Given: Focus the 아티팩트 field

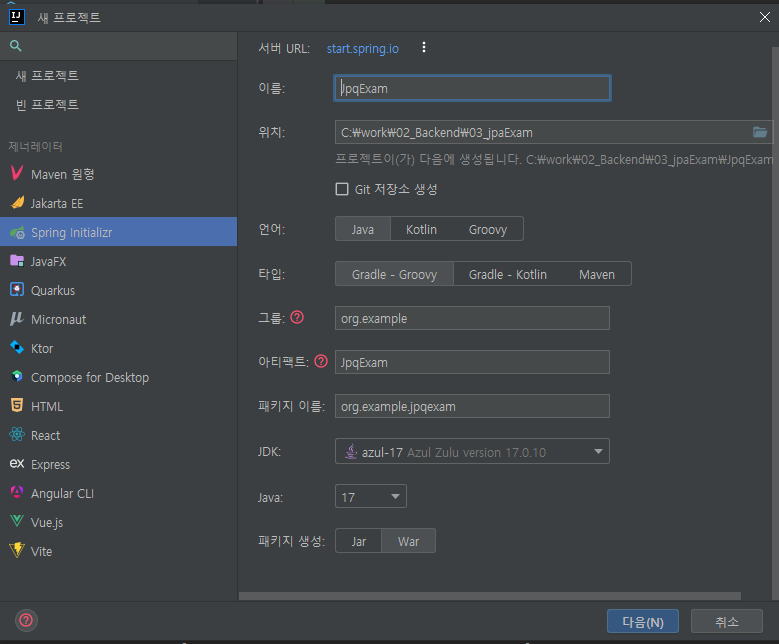Looking at the screenshot, I should [x=472, y=362].
